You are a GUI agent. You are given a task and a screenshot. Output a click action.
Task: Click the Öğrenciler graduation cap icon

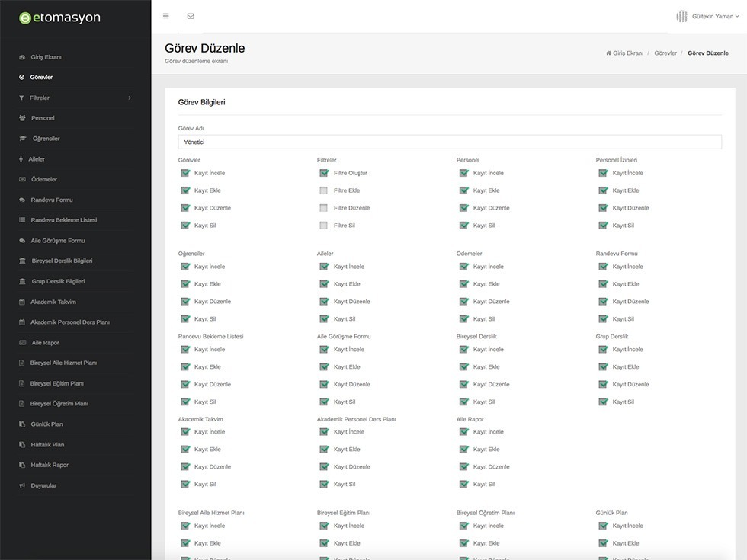pyautogui.click(x=22, y=139)
